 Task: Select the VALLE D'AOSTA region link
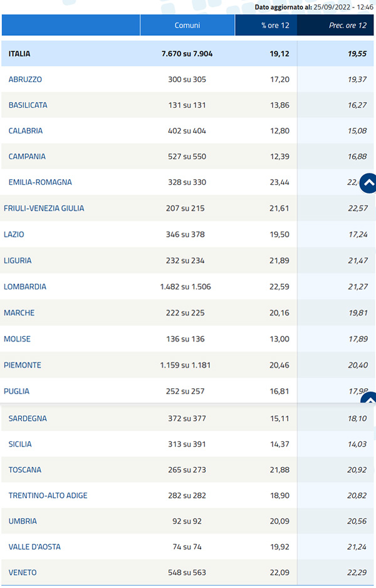click(x=34, y=547)
